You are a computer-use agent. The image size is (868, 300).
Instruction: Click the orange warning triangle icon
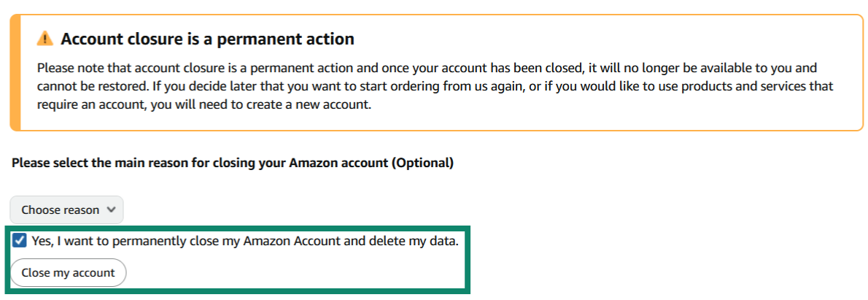45,38
